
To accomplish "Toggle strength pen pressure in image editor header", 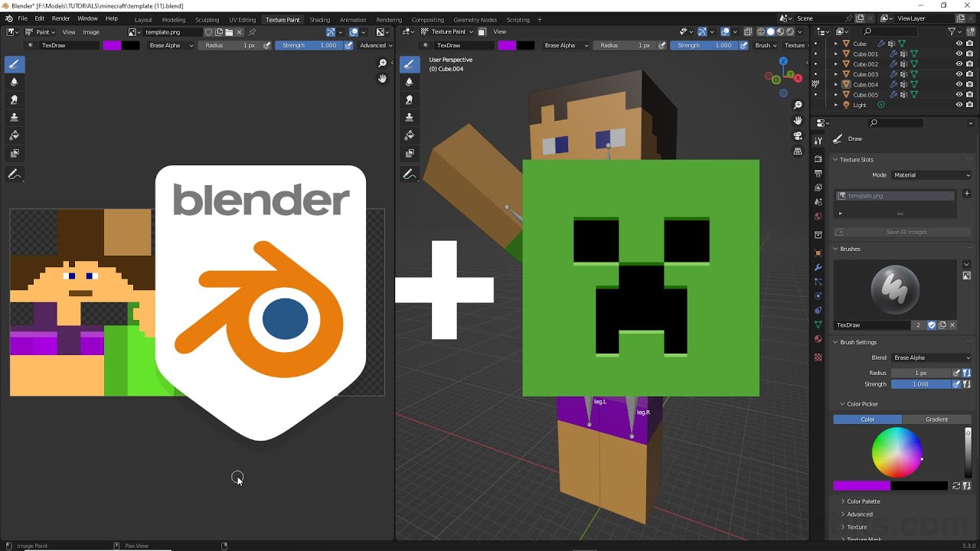I will pos(348,45).
